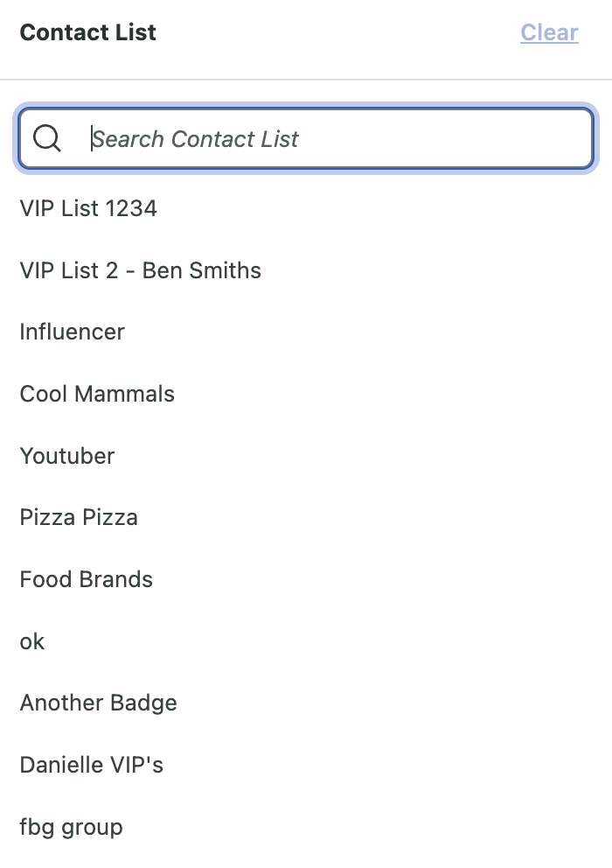The image size is (612, 868).
Task: Clear the contact list selection
Action: click(x=549, y=32)
